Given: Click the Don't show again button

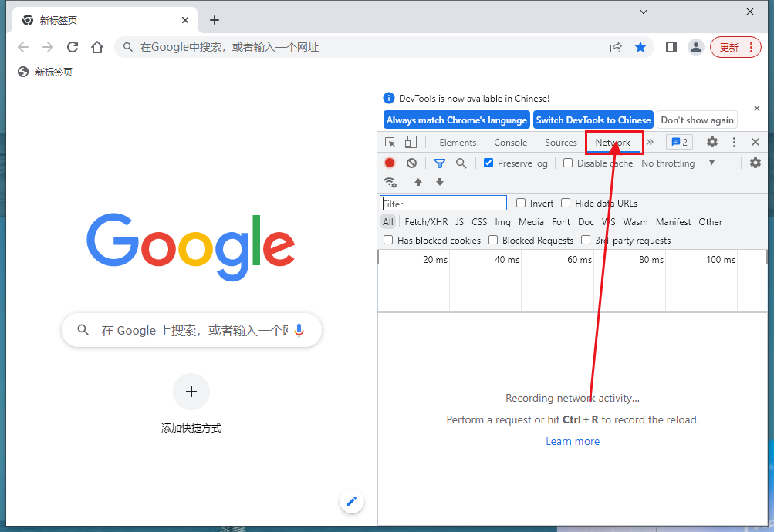Looking at the screenshot, I should click(x=697, y=120).
